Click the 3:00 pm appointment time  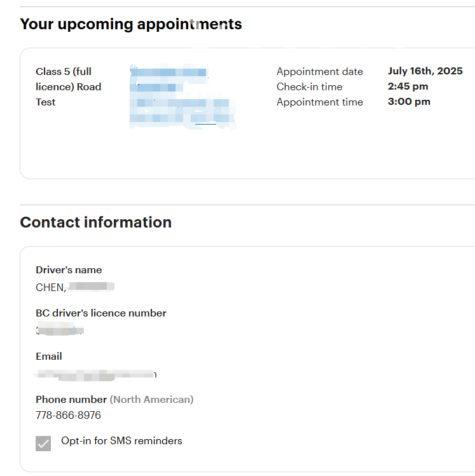point(409,102)
